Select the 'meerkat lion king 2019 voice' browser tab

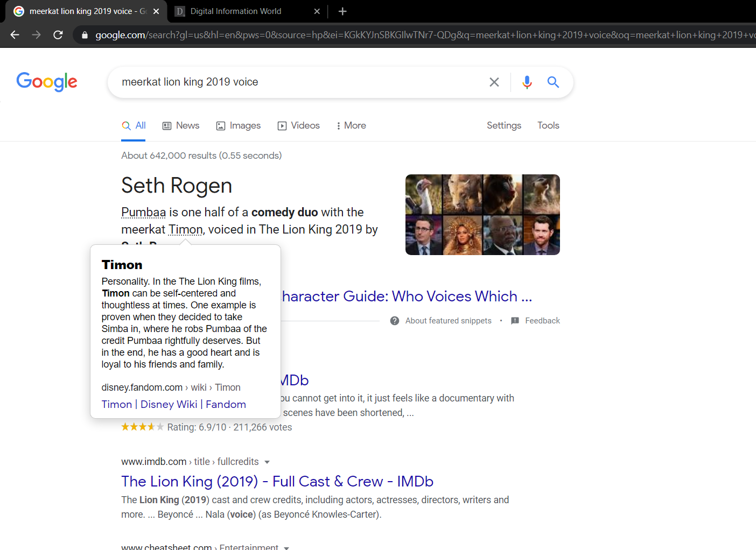click(86, 11)
